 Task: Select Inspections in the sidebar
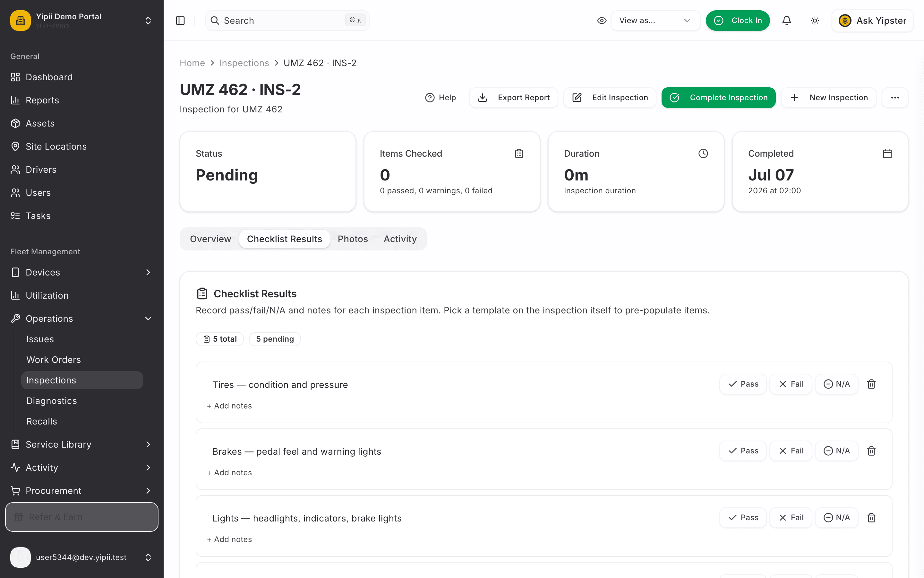[82, 381]
